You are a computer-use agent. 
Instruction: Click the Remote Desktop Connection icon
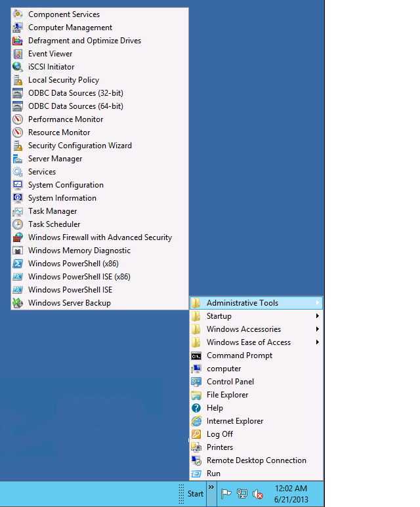[196, 460]
